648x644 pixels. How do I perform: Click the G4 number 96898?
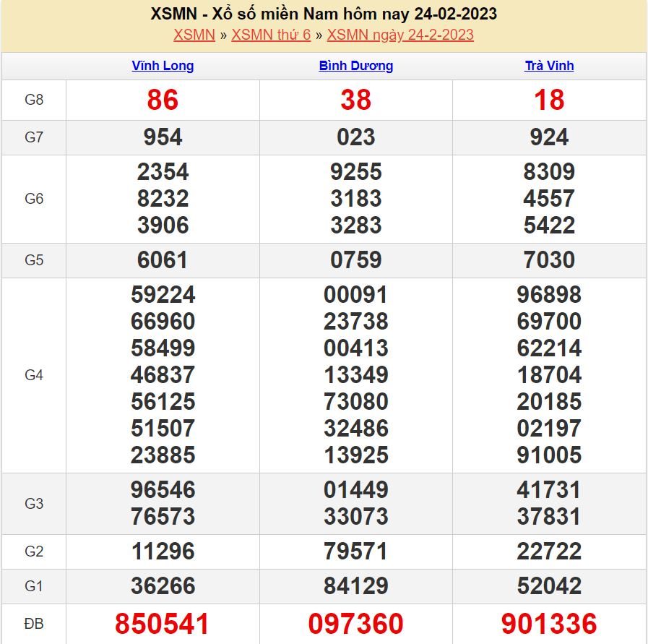pyautogui.click(x=549, y=295)
